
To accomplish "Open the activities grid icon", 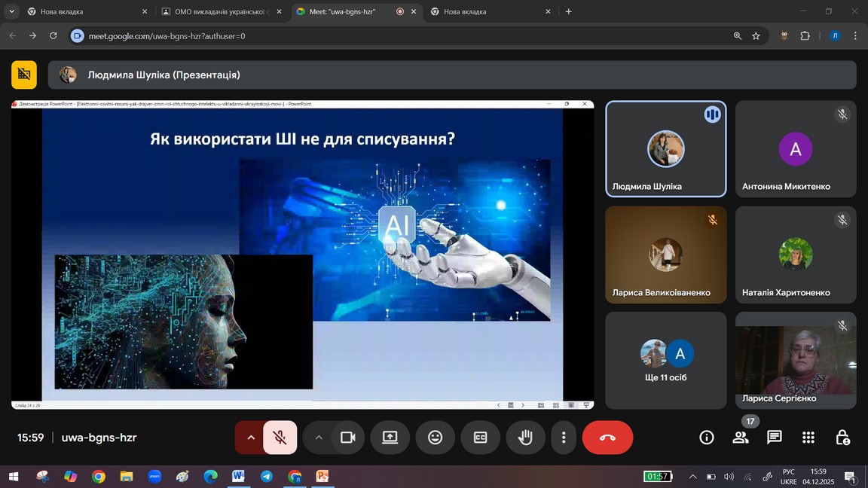I will point(808,438).
